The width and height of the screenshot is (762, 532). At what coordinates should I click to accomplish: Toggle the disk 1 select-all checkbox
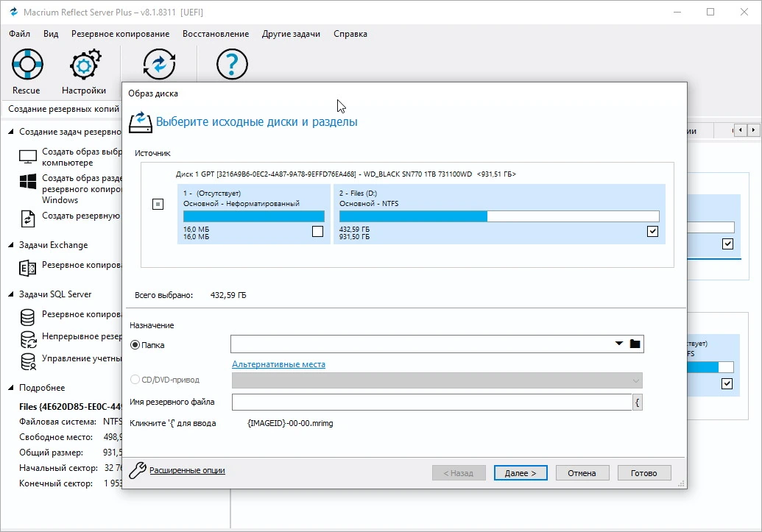click(158, 204)
